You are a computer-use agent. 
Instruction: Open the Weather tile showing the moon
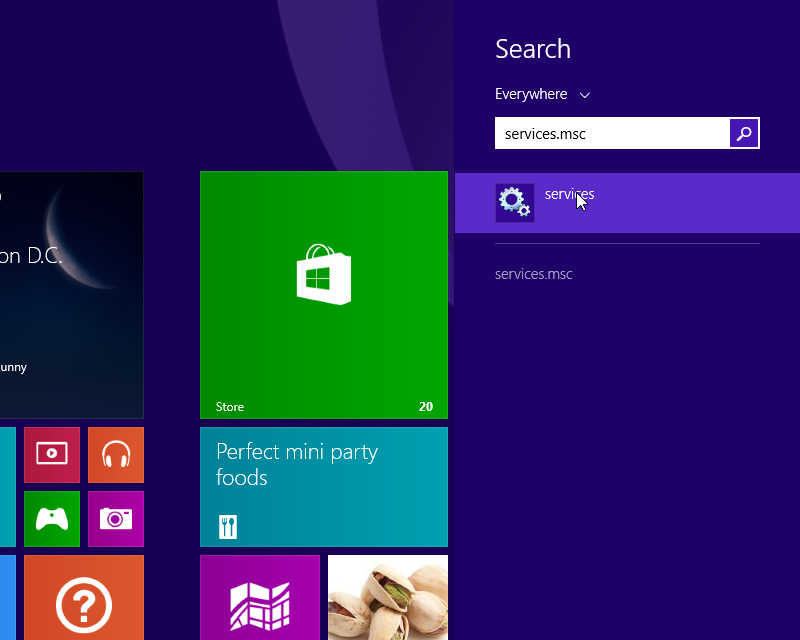point(71,295)
